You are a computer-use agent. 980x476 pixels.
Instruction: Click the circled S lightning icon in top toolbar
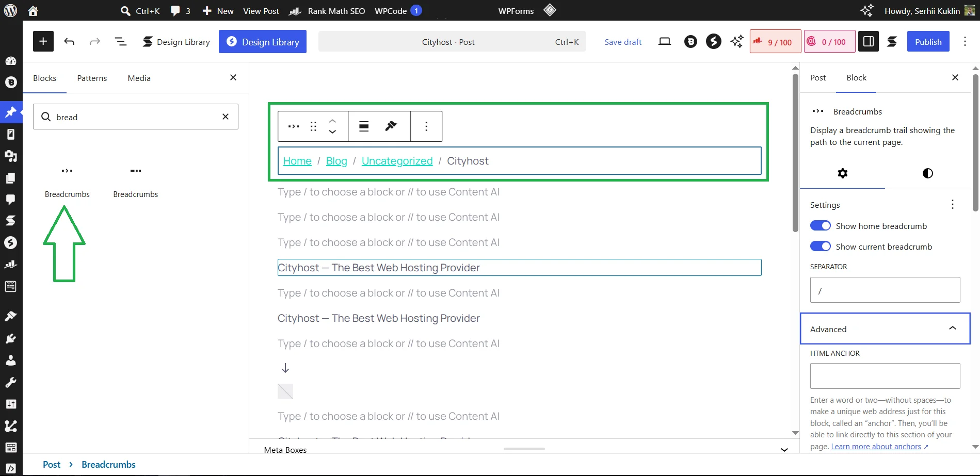tap(714, 41)
